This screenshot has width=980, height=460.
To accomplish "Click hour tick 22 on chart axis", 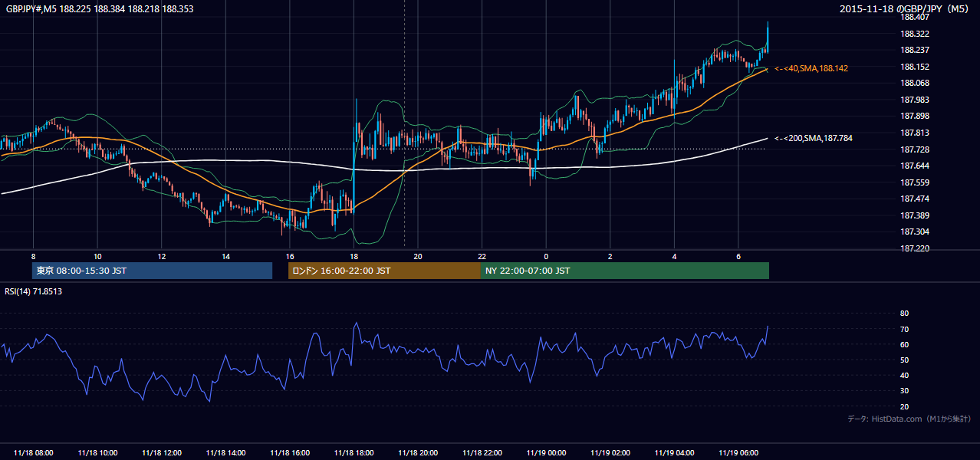I will pos(482,256).
